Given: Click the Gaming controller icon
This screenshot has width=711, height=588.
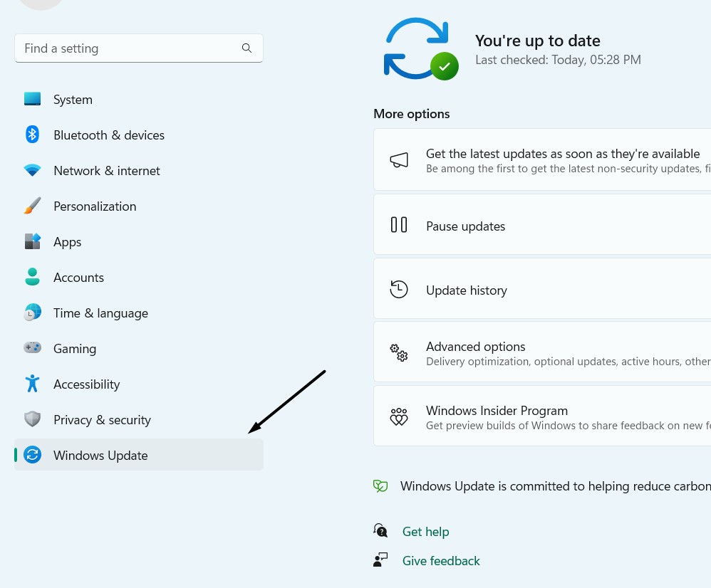Looking at the screenshot, I should [32, 348].
